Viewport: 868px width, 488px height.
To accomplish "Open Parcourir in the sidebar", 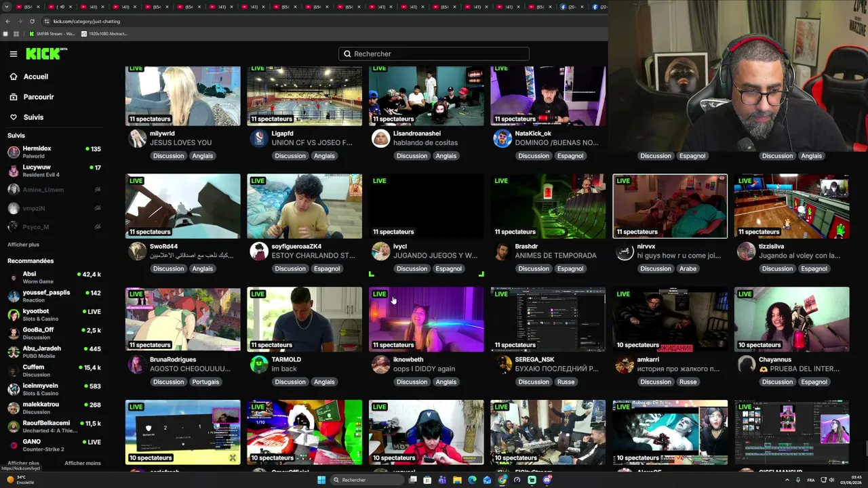I will [32, 97].
